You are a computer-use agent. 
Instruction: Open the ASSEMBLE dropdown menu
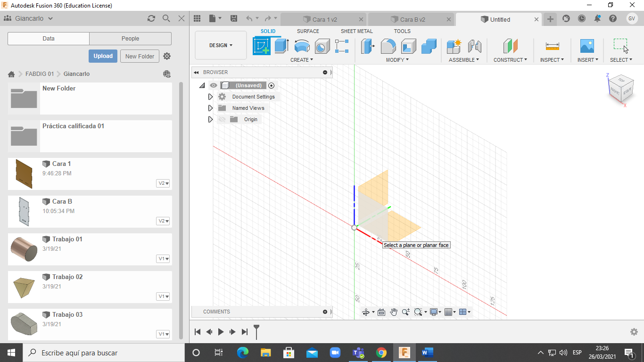(464, 60)
